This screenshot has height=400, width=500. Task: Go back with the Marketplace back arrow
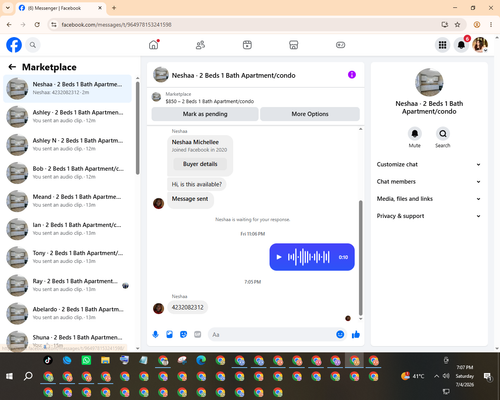(12, 67)
